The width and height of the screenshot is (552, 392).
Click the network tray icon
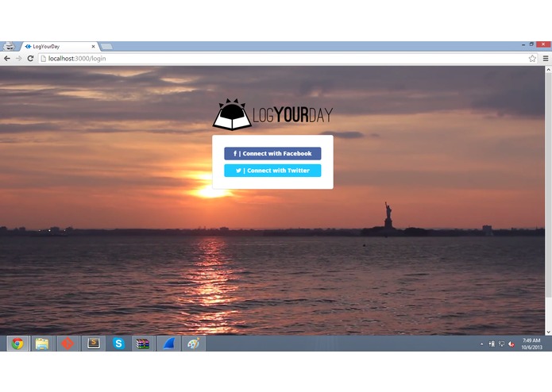502,344
